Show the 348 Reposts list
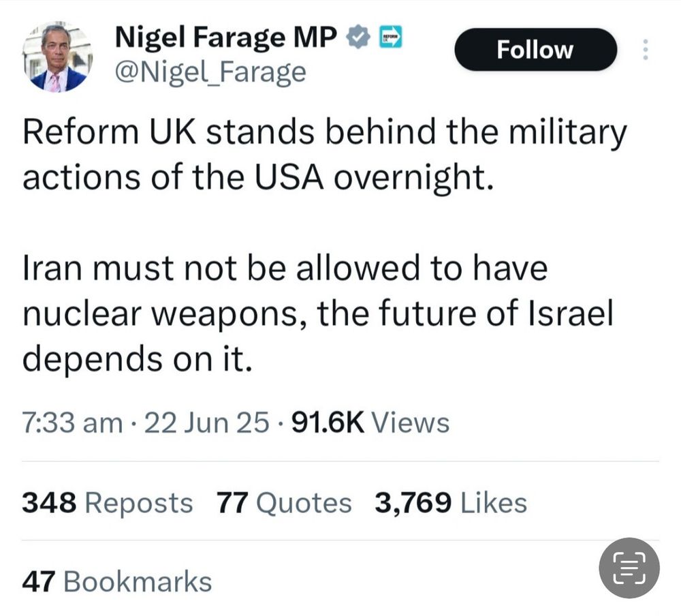This screenshot has height=616, width=681. pos(108,503)
